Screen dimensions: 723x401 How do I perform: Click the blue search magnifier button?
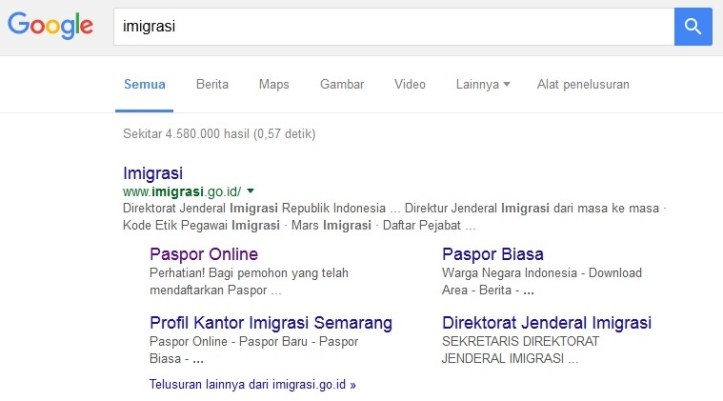click(x=693, y=26)
